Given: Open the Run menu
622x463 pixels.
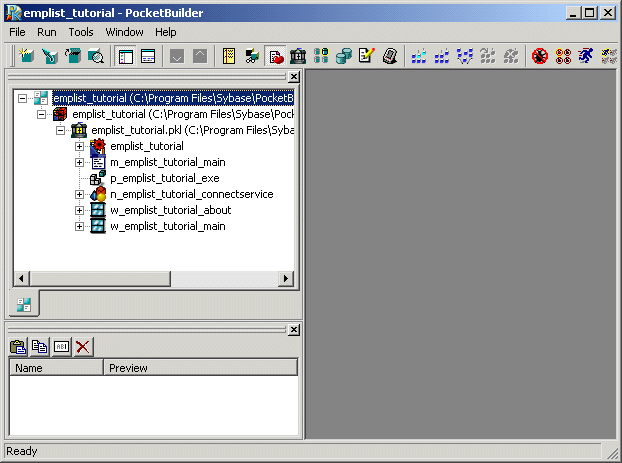Looking at the screenshot, I should (x=47, y=32).
